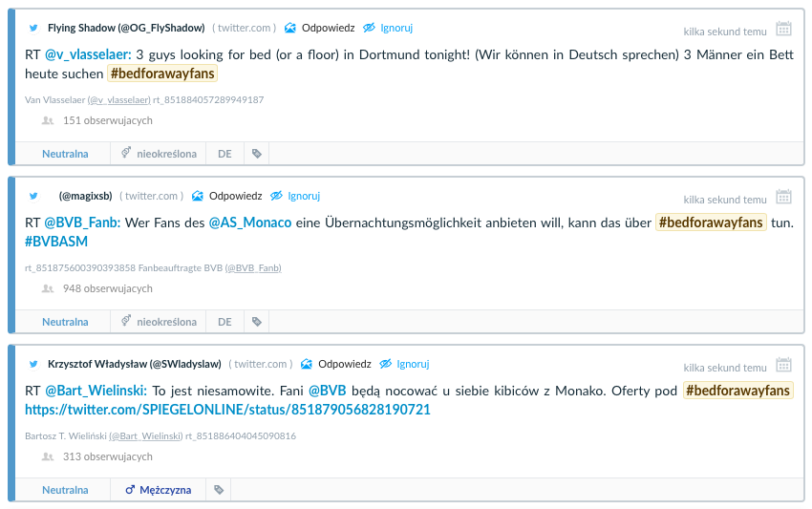812x509 pixels.
Task: Toggle Ignoruj on the @magixsb post
Action: click(295, 196)
